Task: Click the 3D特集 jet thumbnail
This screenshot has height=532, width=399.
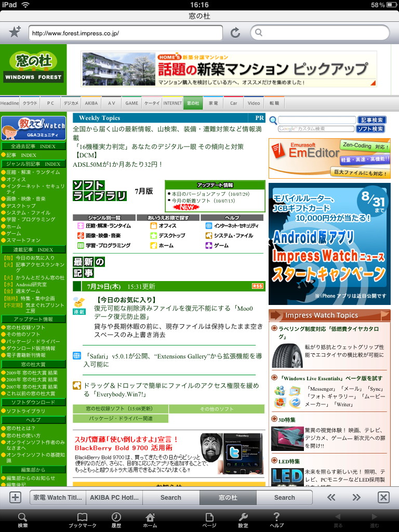Action: pyautogui.click(x=287, y=438)
